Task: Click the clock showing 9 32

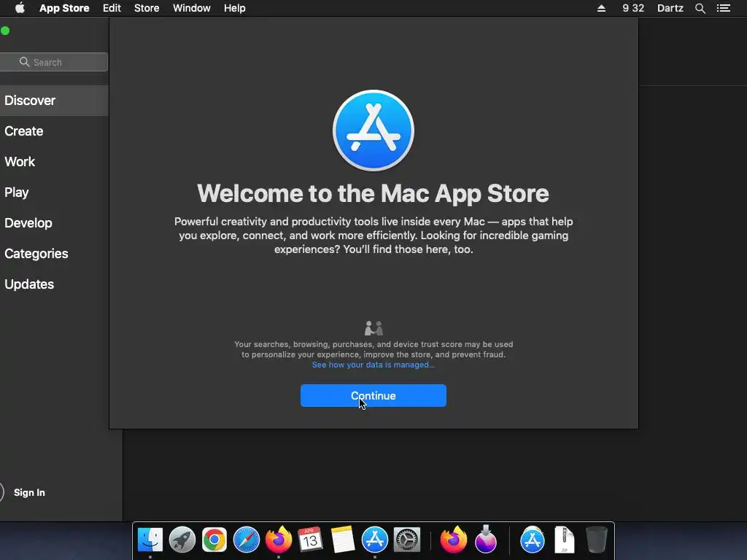Action: tap(633, 8)
